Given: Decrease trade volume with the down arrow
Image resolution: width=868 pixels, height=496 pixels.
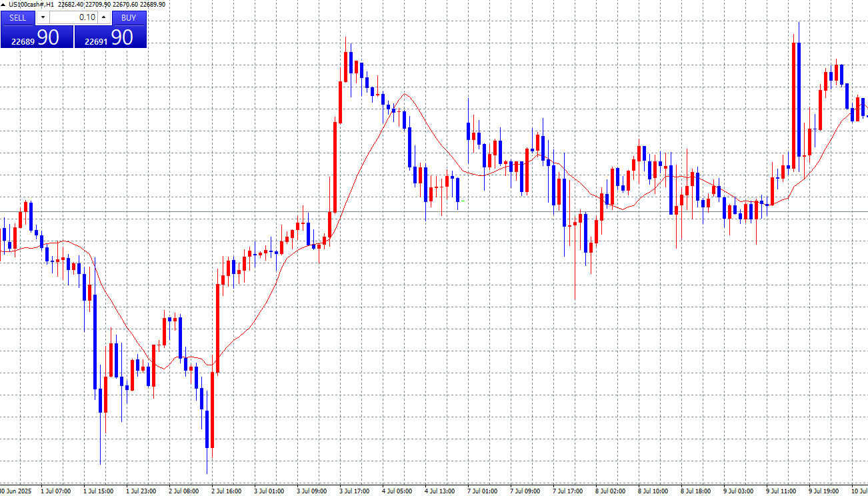Looking at the screenshot, I should click(43, 18).
